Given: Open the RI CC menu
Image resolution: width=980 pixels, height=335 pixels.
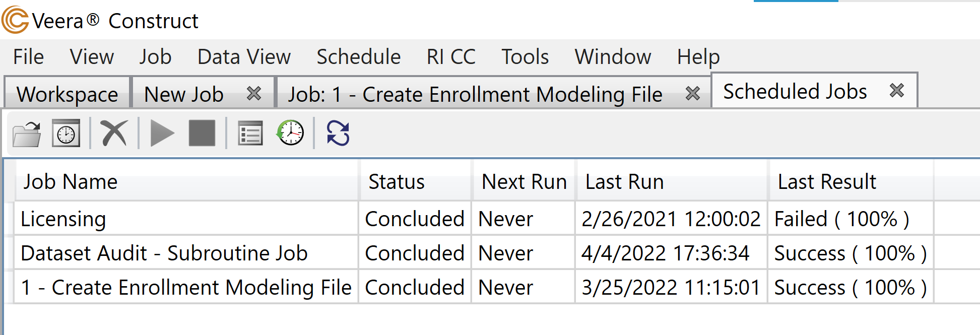Looking at the screenshot, I should pyautogui.click(x=451, y=57).
